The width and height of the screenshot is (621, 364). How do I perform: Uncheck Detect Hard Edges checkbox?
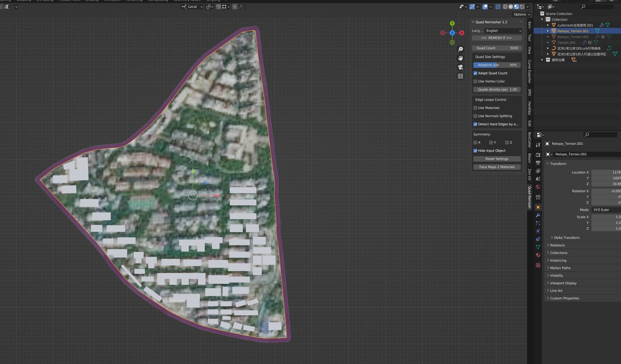point(475,124)
